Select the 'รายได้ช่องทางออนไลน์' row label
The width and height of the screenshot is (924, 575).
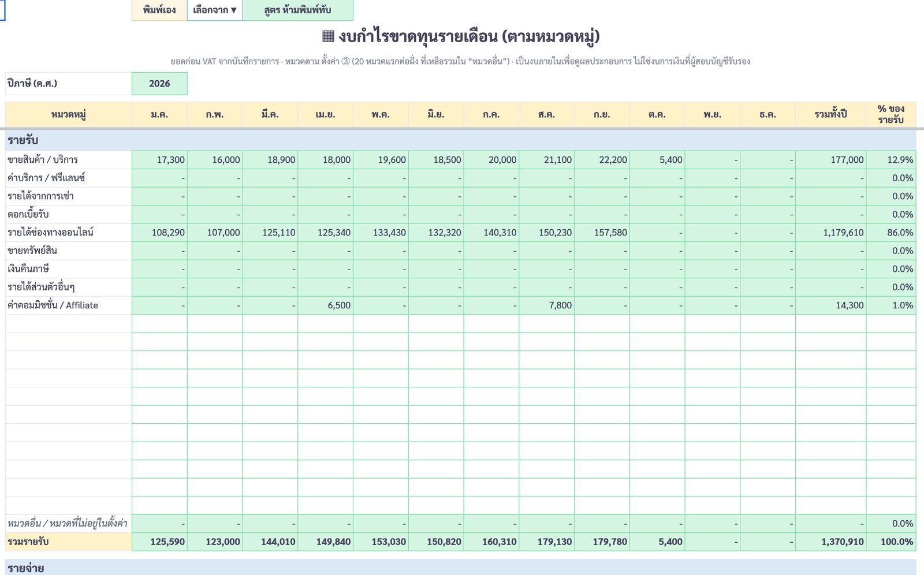click(x=69, y=233)
